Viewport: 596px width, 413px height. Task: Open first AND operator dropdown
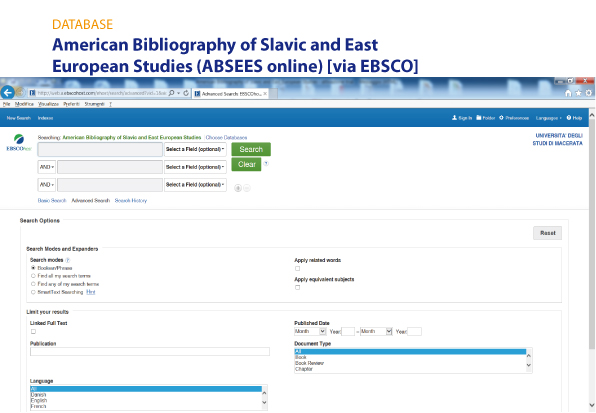point(46,167)
